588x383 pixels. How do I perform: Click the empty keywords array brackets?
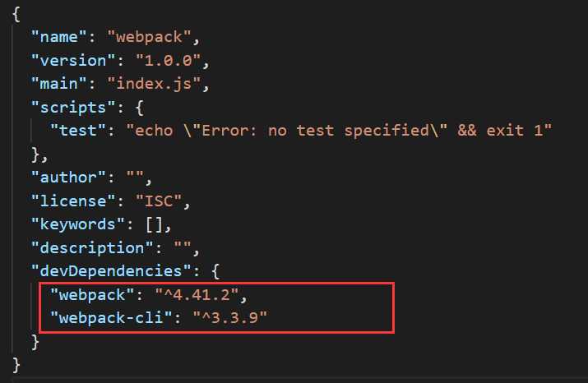pyautogui.click(x=154, y=224)
